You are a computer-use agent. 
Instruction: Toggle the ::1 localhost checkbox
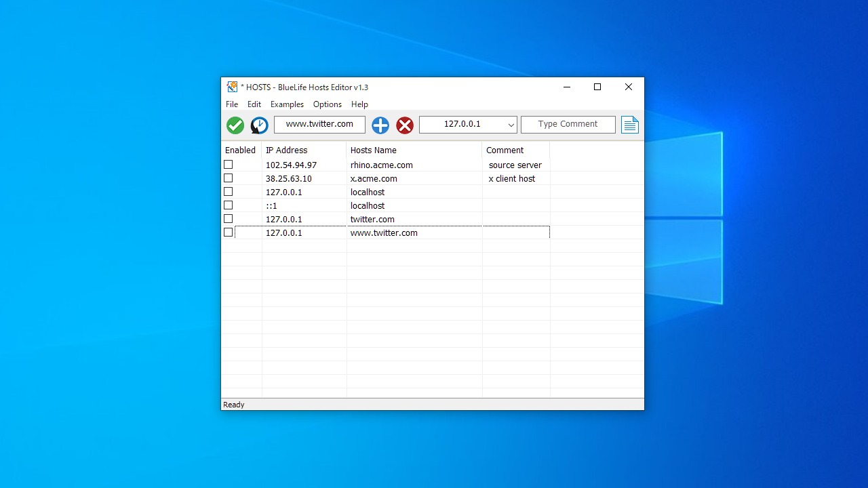click(x=229, y=205)
